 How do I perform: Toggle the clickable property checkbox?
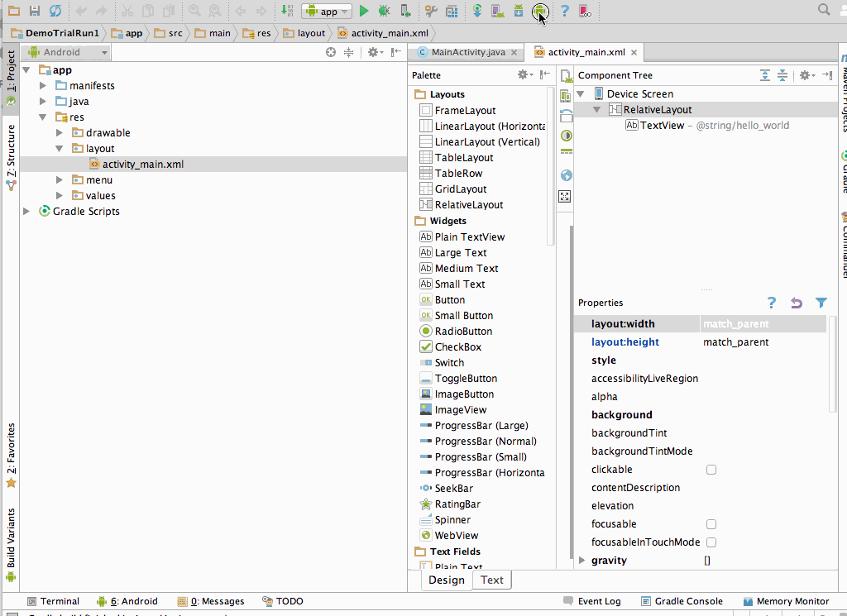(711, 470)
